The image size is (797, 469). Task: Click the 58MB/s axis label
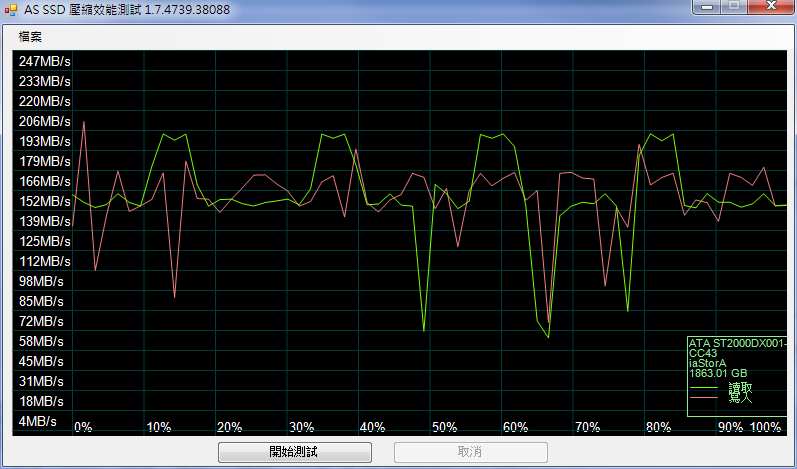[x=41, y=341]
